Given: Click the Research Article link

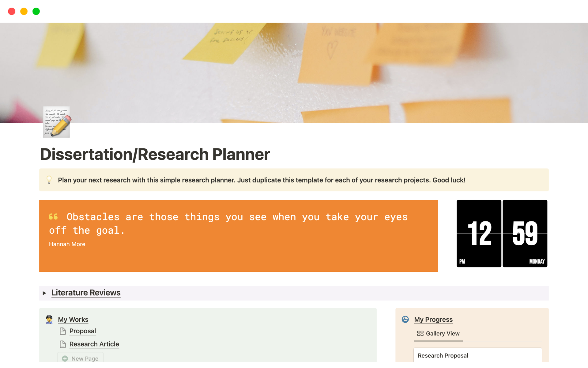Looking at the screenshot, I should pyautogui.click(x=93, y=343).
